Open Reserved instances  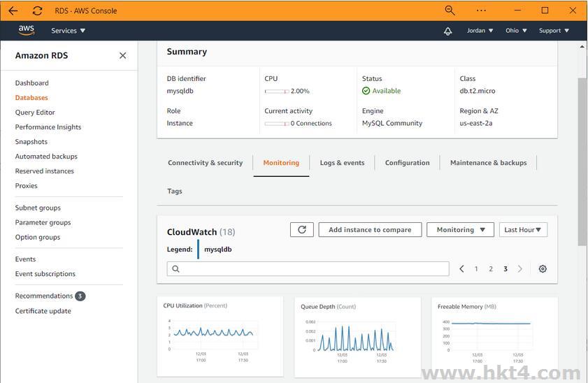44,171
